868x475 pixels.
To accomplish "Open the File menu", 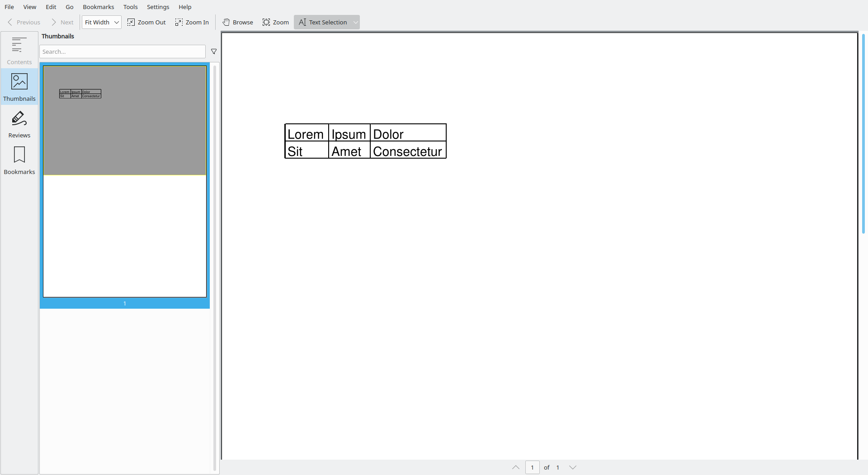I will tap(9, 7).
